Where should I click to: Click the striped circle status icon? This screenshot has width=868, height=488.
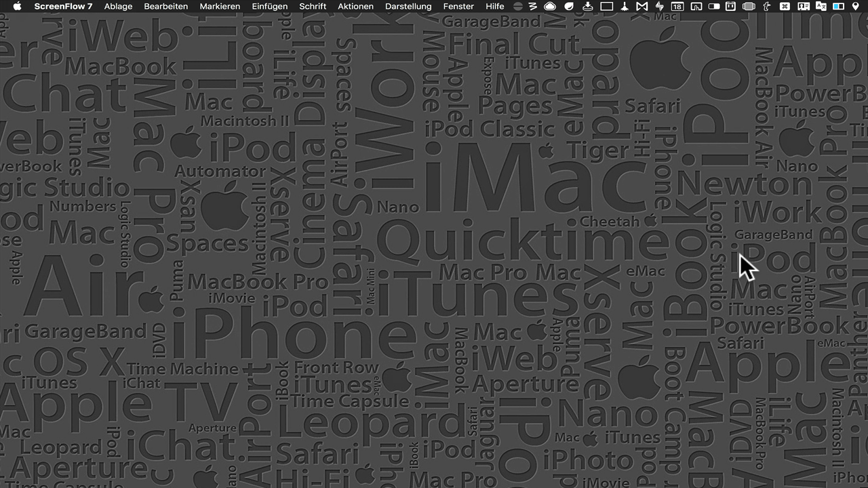pos(518,6)
